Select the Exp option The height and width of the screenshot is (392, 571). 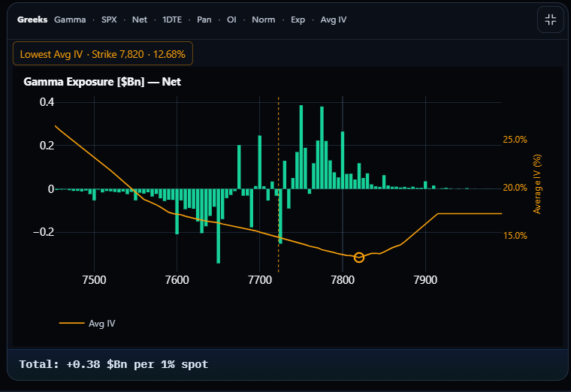tap(298, 20)
